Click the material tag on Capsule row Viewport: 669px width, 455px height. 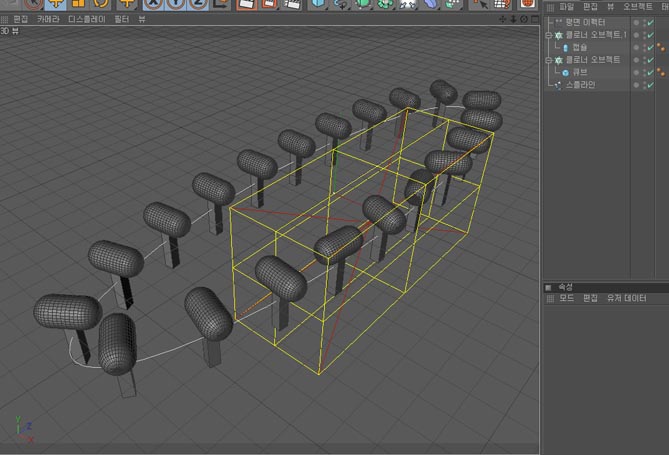[x=662, y=47]
